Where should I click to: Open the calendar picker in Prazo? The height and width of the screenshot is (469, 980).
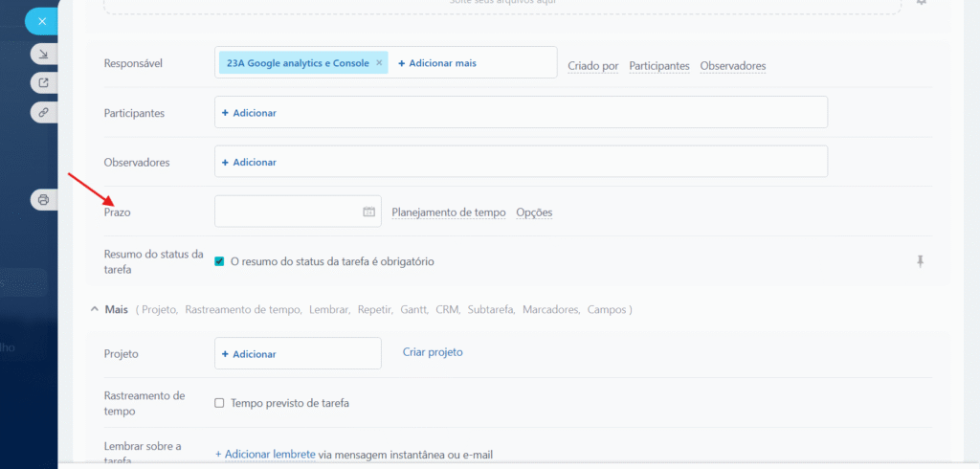tap(368, 212)
